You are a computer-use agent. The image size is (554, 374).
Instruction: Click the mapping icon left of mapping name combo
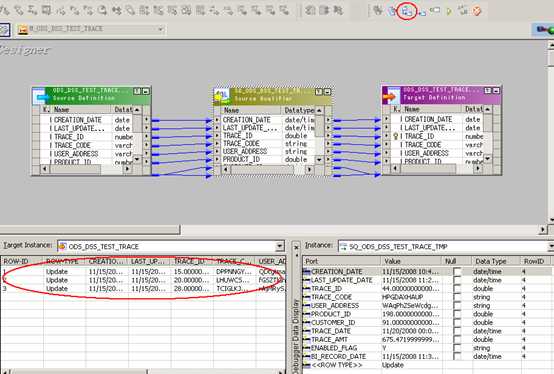[x=23, y=29]
